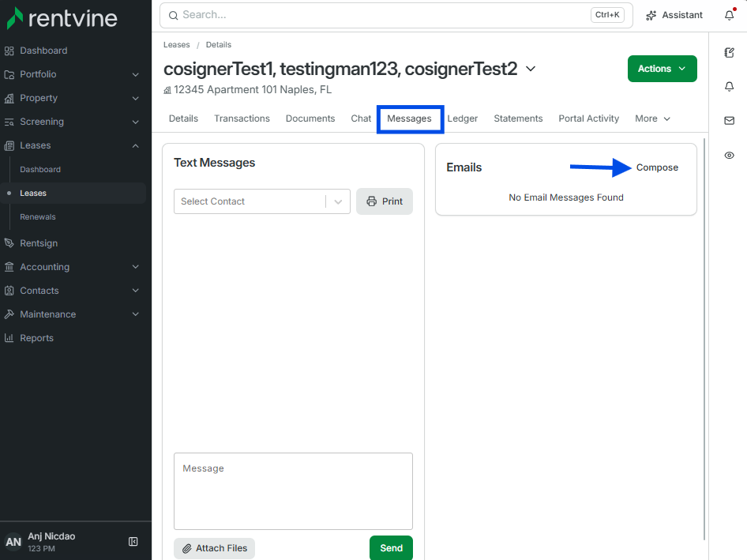This screenshot has height=560, width=747.
Task: Click the envelope icon in right rail
Action: [x=730, y=121]
